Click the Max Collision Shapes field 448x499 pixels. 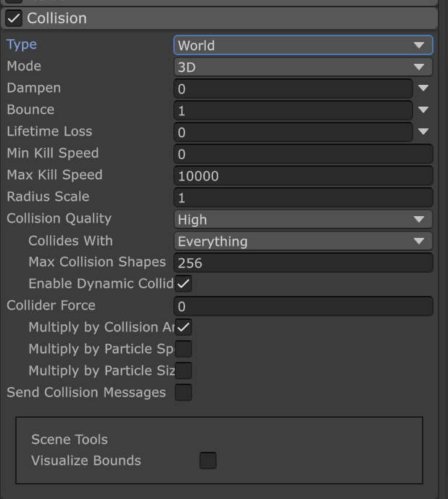[303, 263]
